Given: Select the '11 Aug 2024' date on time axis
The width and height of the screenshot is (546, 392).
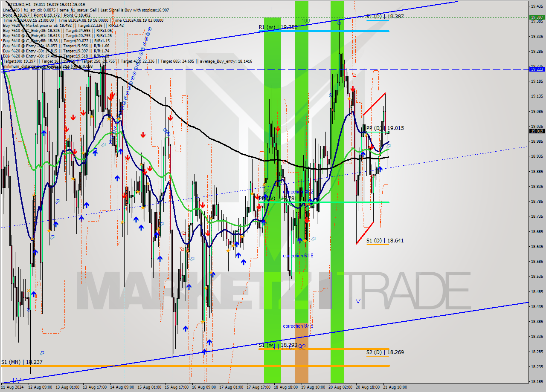Looking at the screenshot, I should point(12,387).
